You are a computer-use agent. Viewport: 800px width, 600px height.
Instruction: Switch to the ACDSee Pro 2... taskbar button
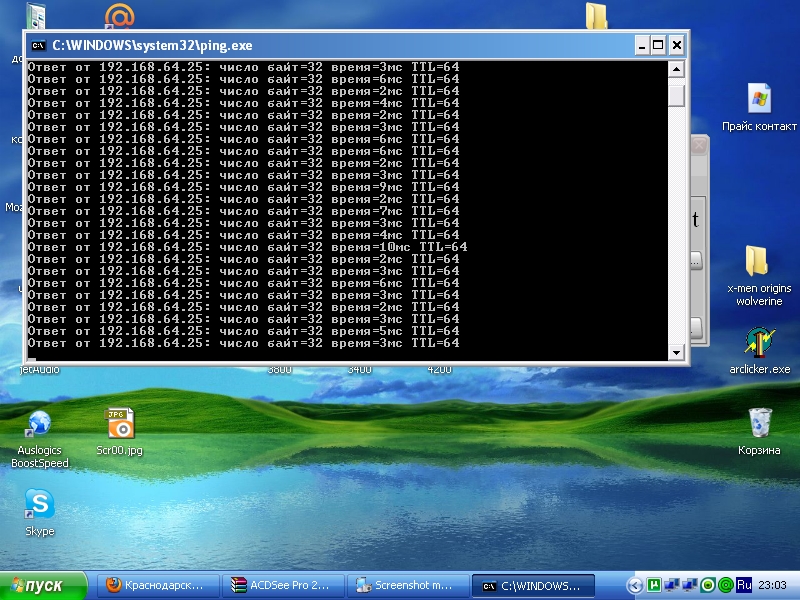click(282, 586)
